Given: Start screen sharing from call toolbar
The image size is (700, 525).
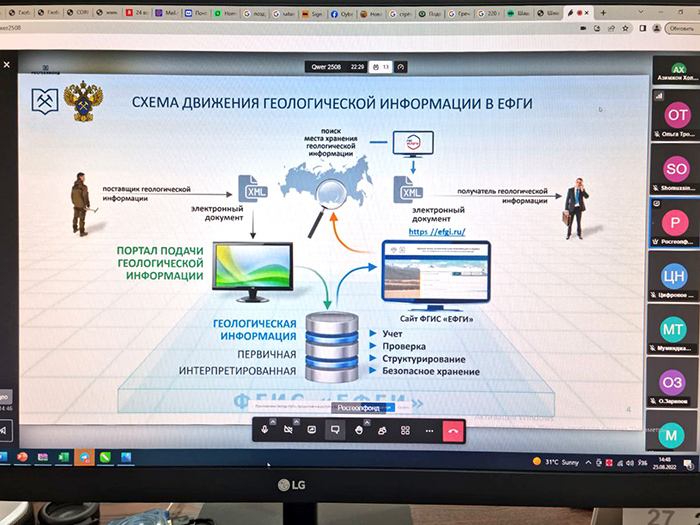Looking at the screenshot, I should 312,430.
